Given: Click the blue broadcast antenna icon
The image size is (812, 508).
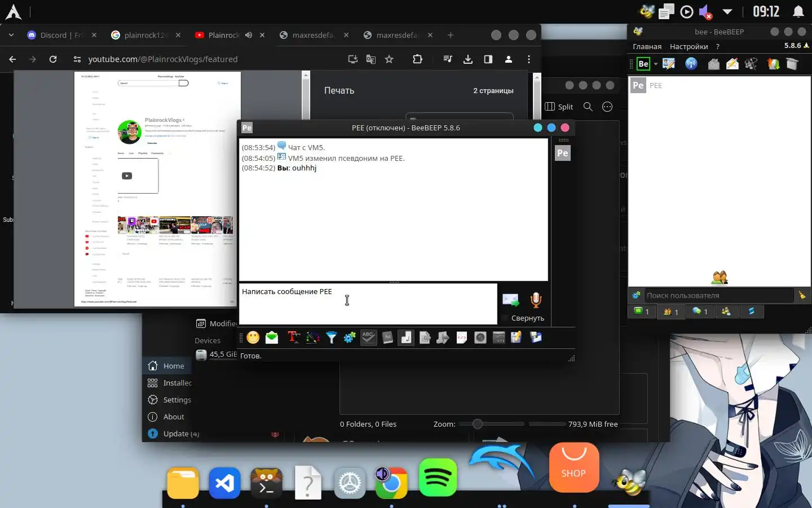Looking at the screenshot, I should pos(691,64).
